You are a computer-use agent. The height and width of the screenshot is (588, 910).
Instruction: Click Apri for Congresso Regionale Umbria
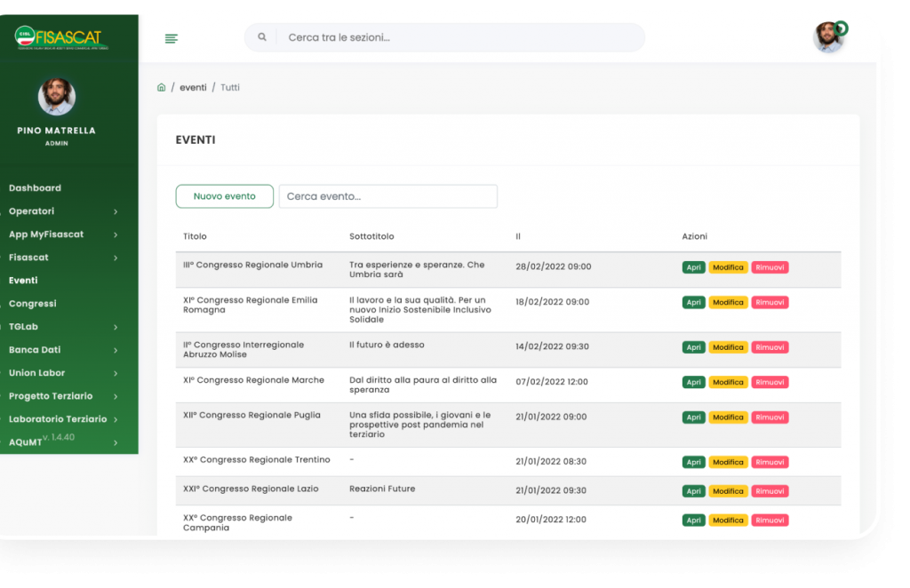point(693,267)
